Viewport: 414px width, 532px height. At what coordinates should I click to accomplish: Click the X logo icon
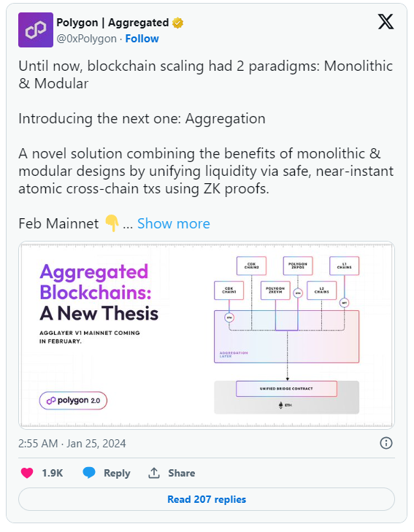point(386,22)
